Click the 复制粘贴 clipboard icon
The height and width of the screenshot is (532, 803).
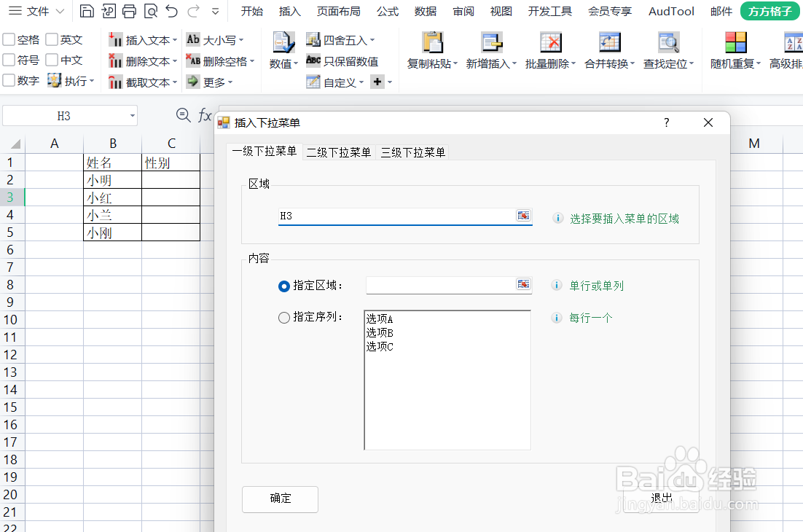tap(432, 42)
